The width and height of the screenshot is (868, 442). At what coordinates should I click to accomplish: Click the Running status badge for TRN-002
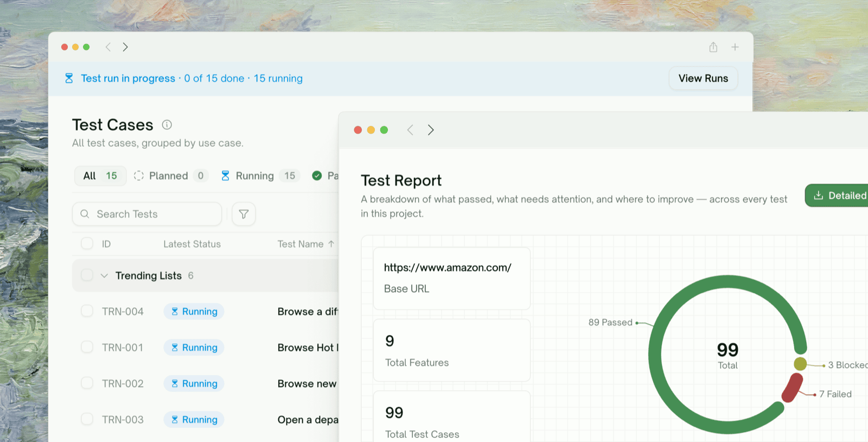tap(194, 383)
